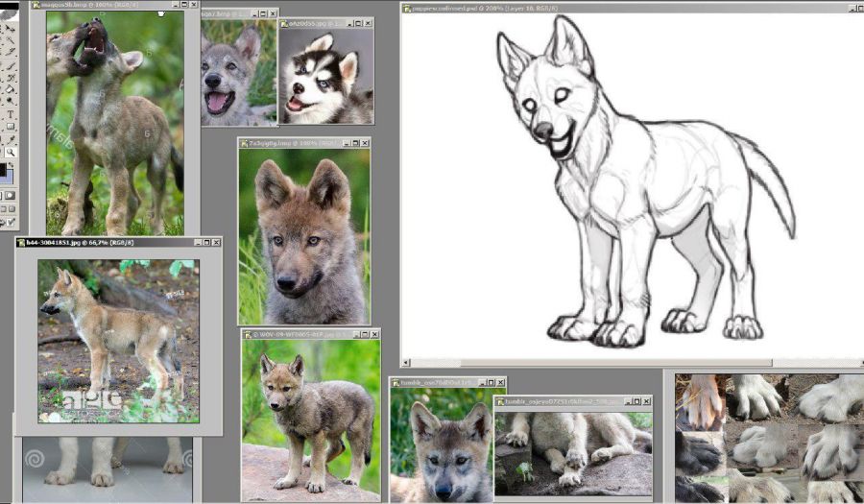Select the Zoom magnifier tool
Image resolution: width=864 pixels, height=504 pixels.
click(10, 153)
